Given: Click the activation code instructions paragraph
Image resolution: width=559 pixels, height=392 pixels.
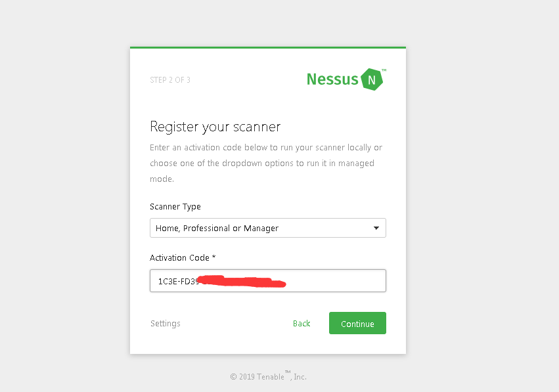Looking at the screenshot, I should 266,163.
